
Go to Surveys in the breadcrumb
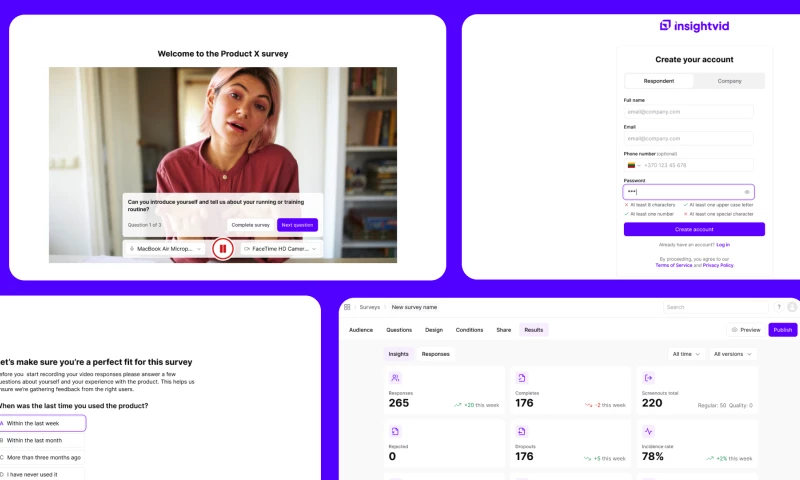(369, 307)
